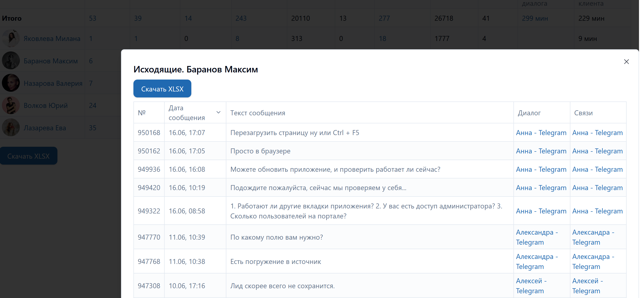Open Анна - Telegram dialog for message 950168
This screenshot has width=644, height=298.
tap(541, 132)
